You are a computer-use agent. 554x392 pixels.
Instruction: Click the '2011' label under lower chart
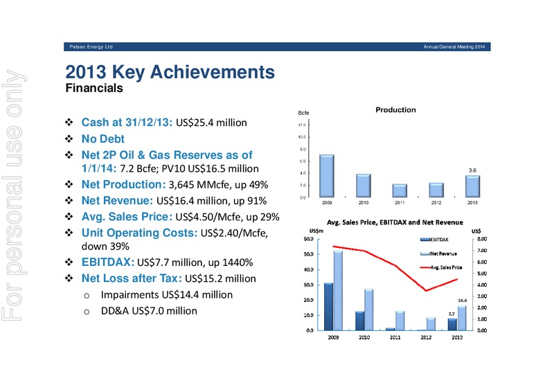(395, 337)
